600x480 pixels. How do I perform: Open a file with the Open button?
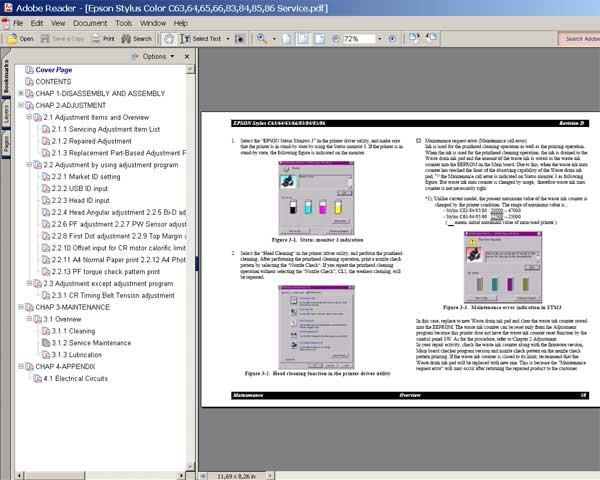[x=20, y=39]
